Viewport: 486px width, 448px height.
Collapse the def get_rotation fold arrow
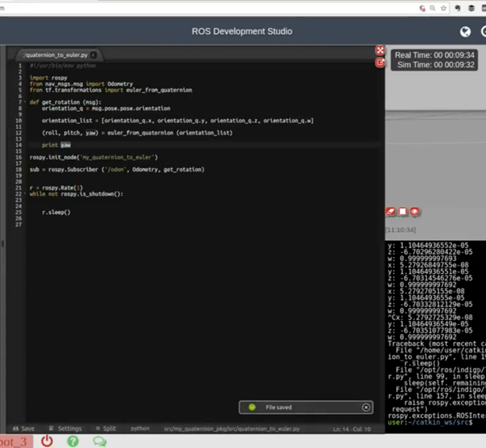[25, 102]
